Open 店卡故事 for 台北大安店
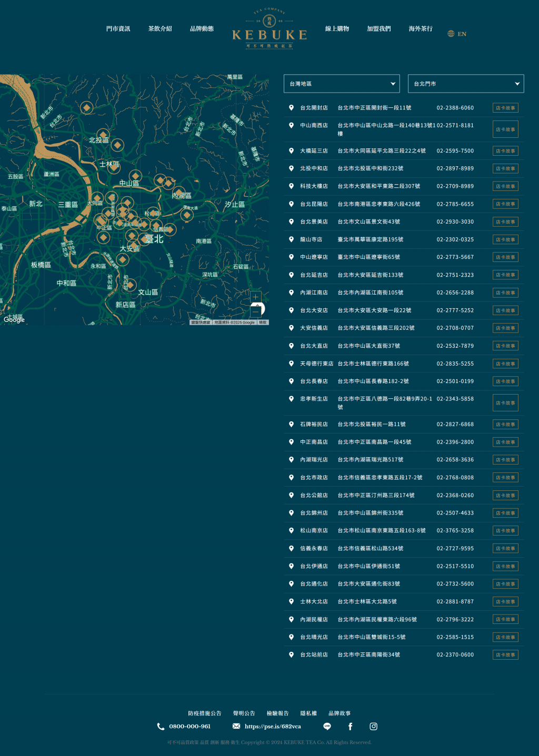 505,310
